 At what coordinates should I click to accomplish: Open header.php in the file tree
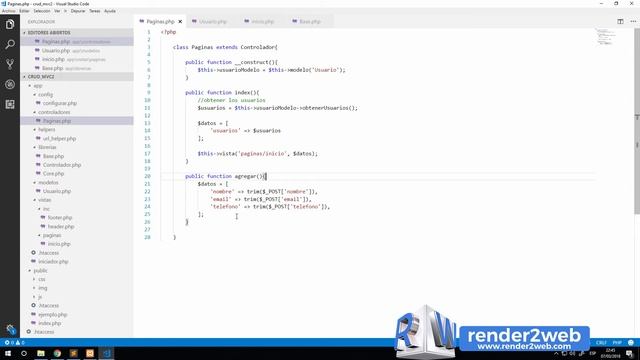click(77, 227)
